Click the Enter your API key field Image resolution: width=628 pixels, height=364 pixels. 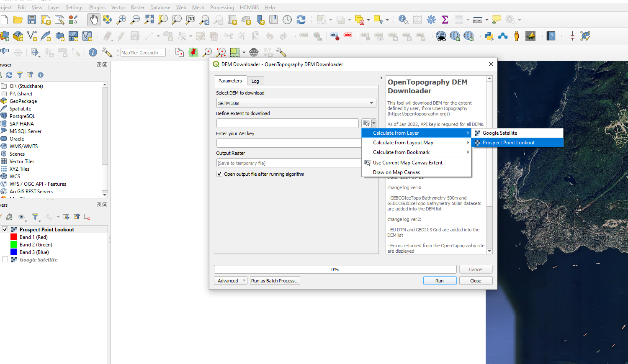point(288,144)
